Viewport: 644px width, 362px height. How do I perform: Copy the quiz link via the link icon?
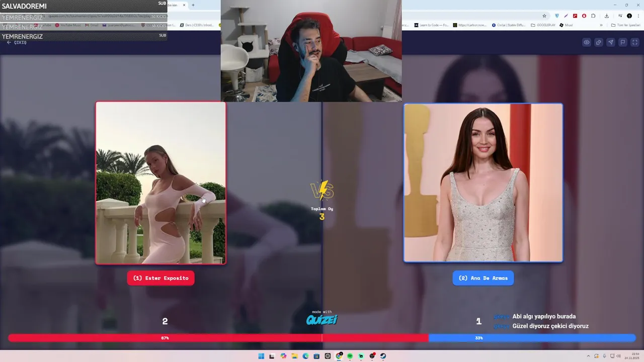599,42
